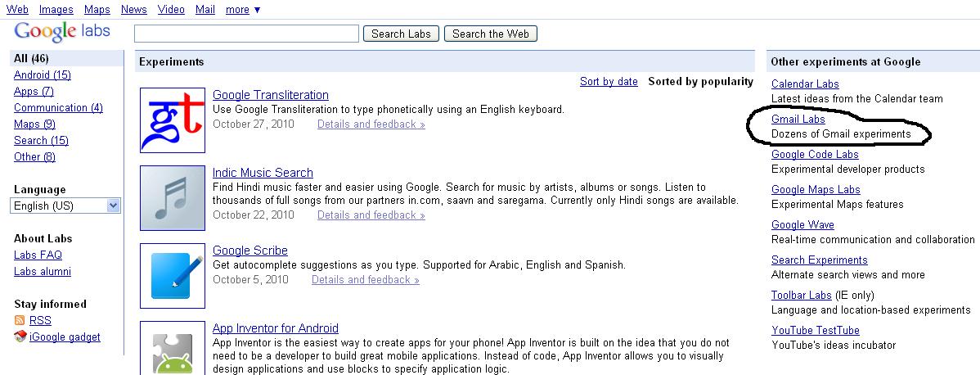Open the Gmail Labs link
Image resolution: width=980 pixels, height=375 pixels.
click(798, 119)
